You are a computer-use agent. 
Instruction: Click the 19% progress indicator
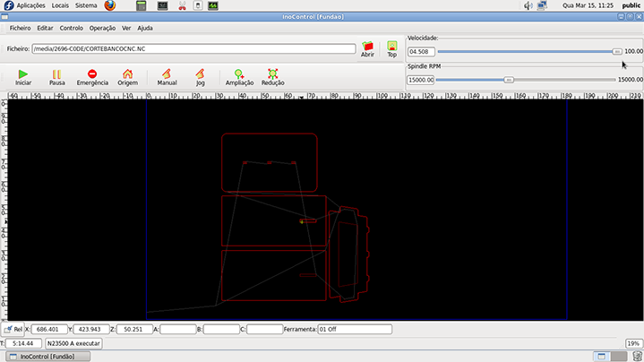[x=633, y=343]
